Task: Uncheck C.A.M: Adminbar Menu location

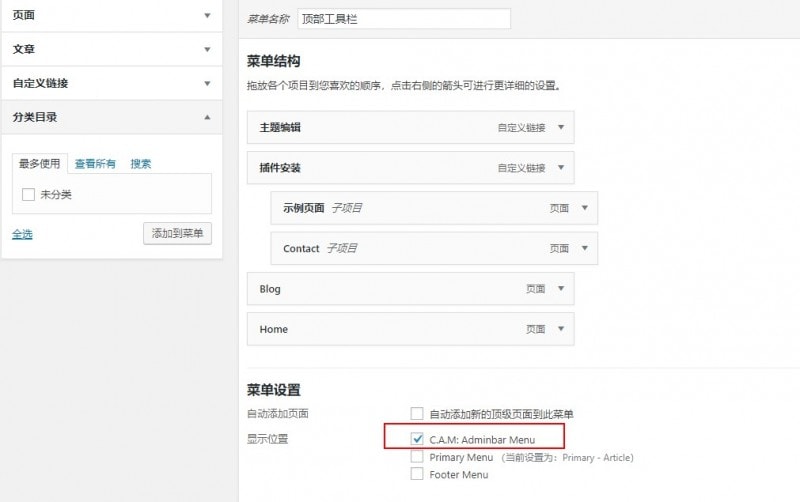Action: click(417, 439)
